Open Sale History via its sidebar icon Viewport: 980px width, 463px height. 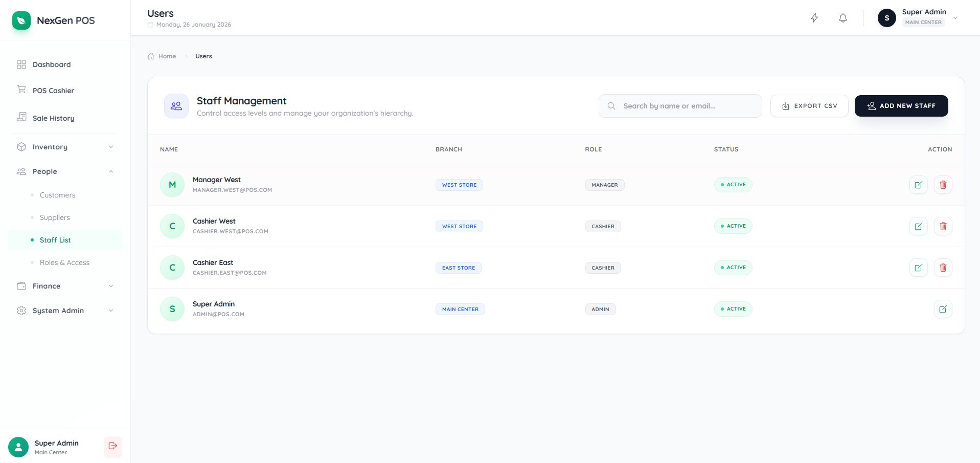(21, 117)
